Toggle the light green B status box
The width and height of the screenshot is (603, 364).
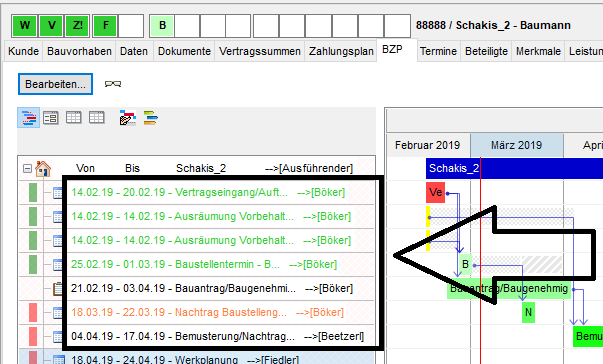(x=162, y=26)
